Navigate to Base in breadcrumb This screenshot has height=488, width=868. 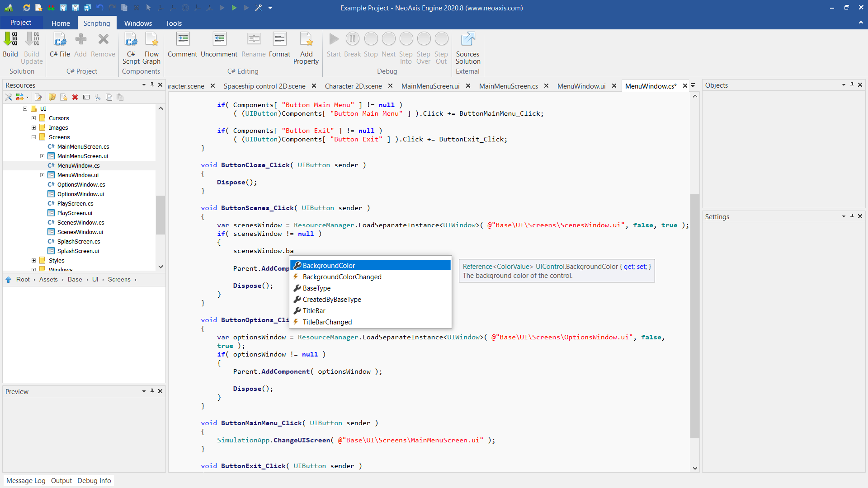75,280
